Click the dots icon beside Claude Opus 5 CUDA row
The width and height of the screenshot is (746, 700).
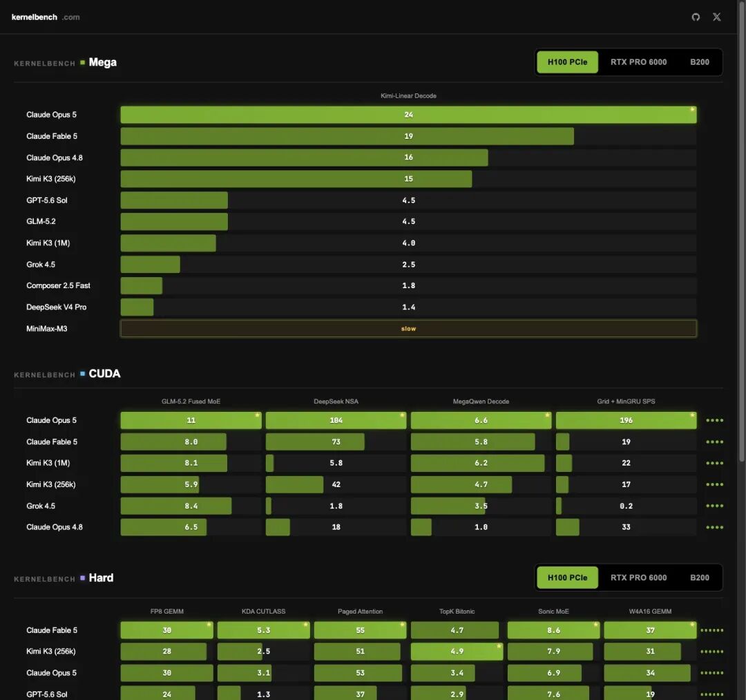715,420
